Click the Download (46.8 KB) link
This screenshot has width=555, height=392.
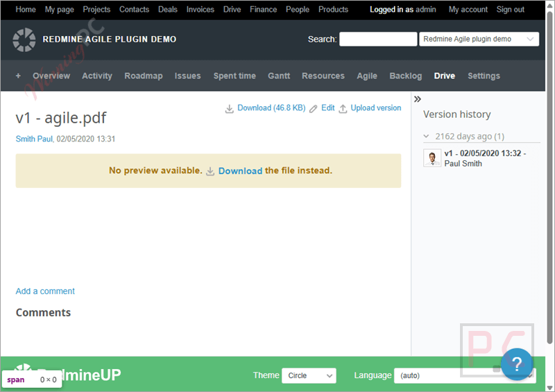271,108
